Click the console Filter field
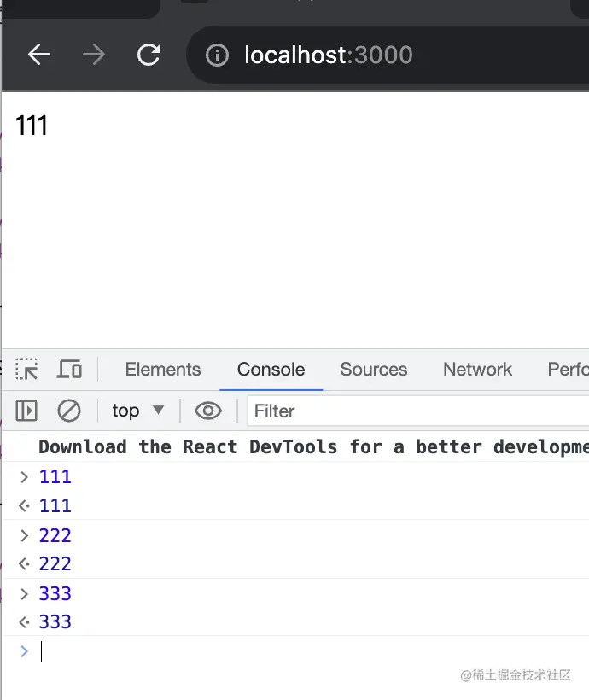The image size is (589, 700). pos(418,411)
